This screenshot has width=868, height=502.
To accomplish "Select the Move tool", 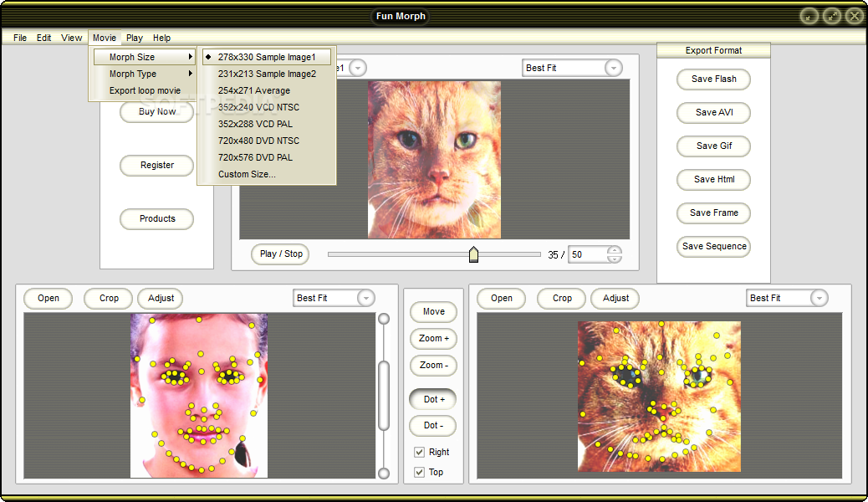I will (433, 311).
